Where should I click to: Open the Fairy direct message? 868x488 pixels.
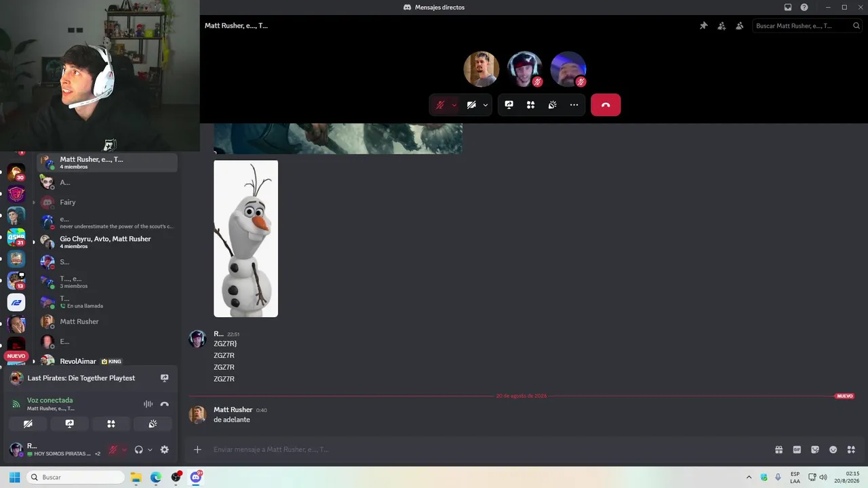tap(107, 202)
